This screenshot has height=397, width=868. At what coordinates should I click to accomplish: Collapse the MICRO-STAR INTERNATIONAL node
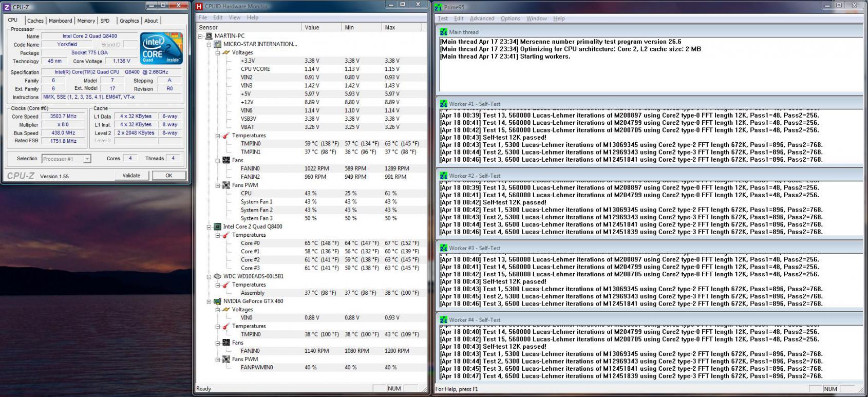(x=209, y=44)
